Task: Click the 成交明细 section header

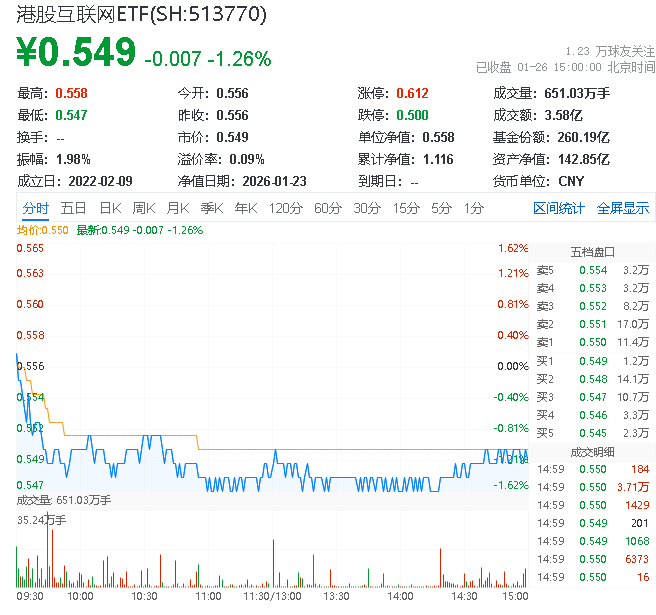Action: coord(592,450)
